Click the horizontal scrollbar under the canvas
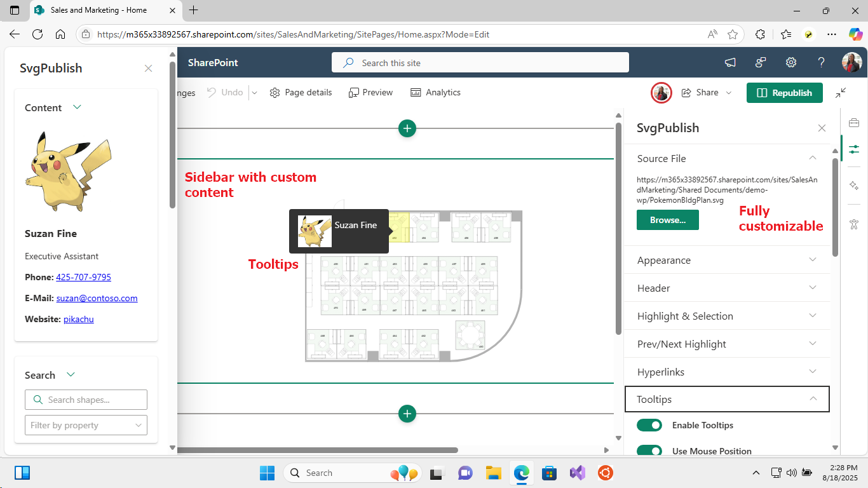The width and height of the screenshot is (868, 488). point(318,450)
